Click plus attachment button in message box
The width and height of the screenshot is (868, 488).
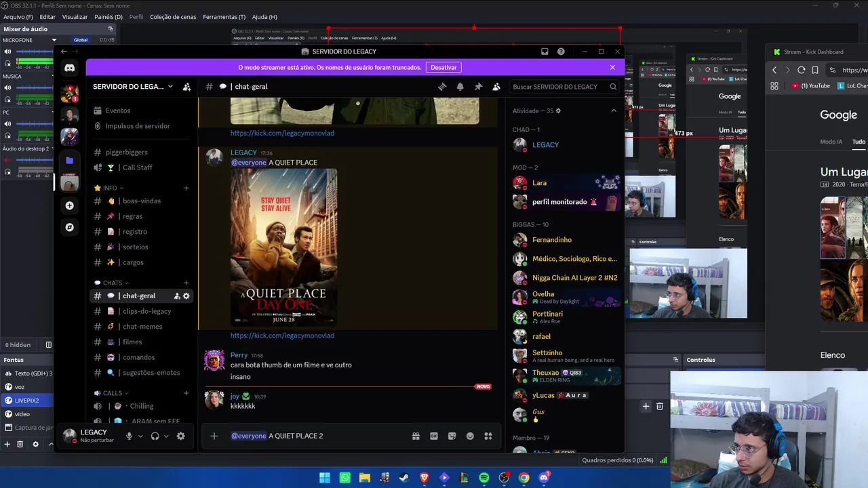click(x=214, y=436)
